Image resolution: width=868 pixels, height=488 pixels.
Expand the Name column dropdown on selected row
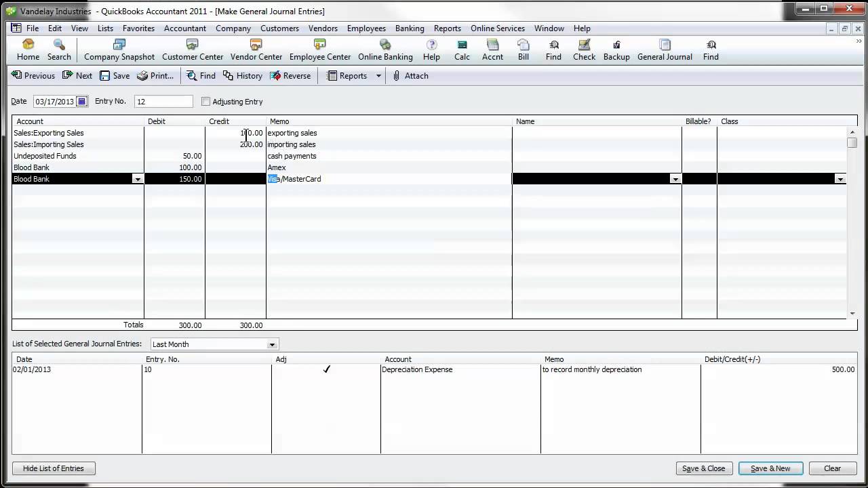(x=675, y=179)
